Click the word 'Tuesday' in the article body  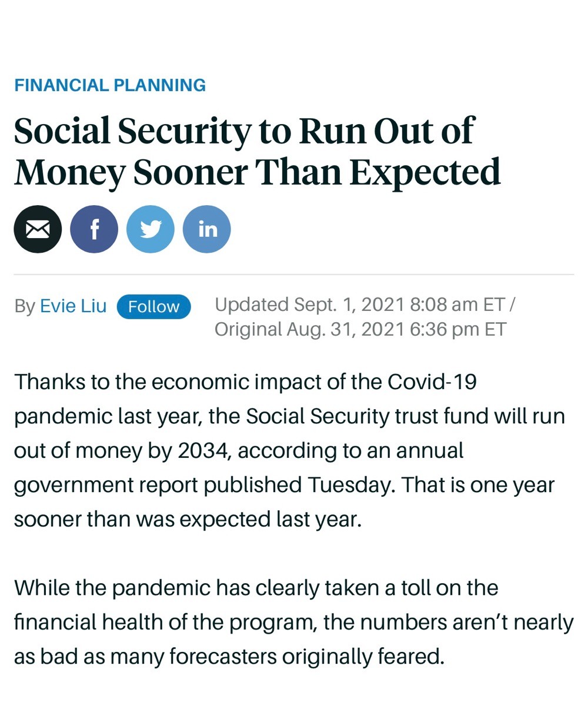click(x=348, y=486)
